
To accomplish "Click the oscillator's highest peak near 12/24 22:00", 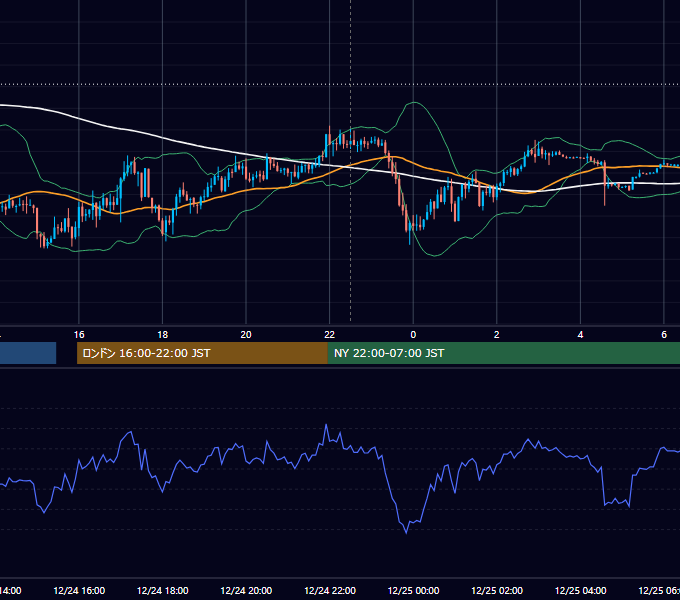I will (326, 425).
